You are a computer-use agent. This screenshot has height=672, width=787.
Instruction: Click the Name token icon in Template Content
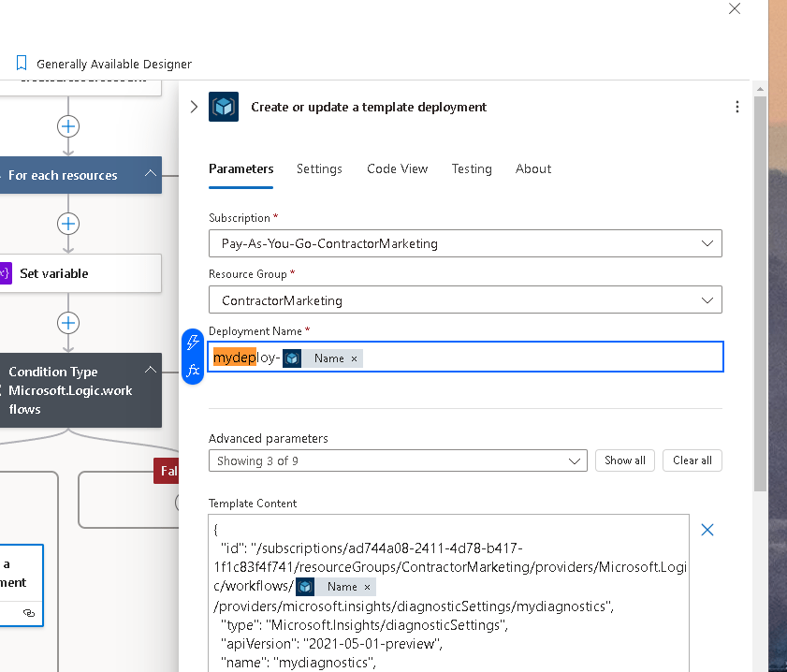(305, 587)
